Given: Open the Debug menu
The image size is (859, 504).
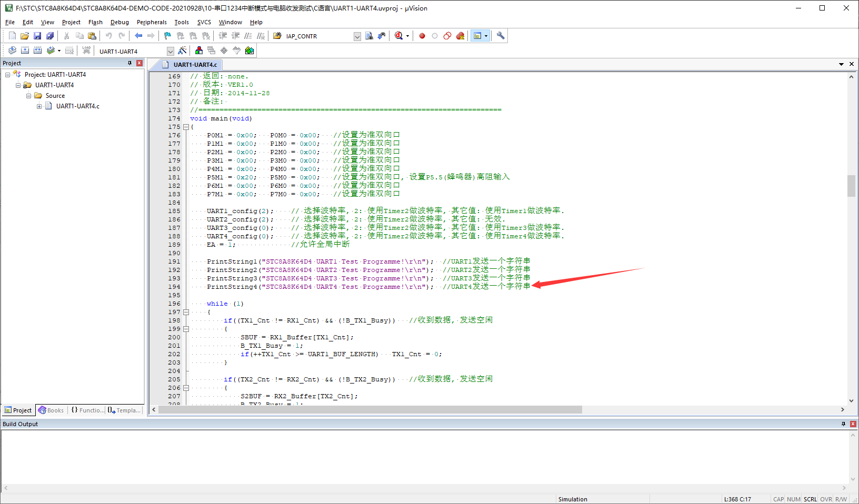Looking at the screenshot, I should [x=119, y=22].
